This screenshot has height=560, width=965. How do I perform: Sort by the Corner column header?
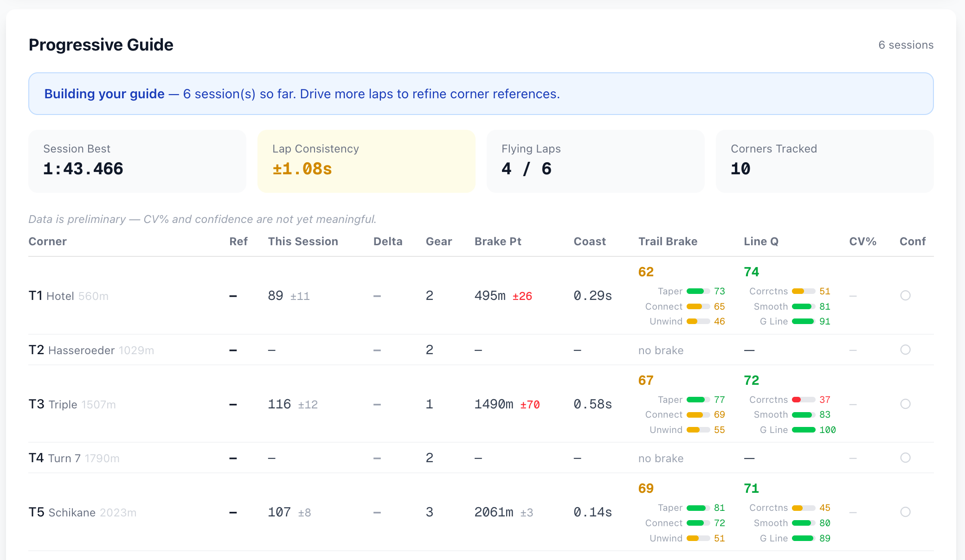48,242
